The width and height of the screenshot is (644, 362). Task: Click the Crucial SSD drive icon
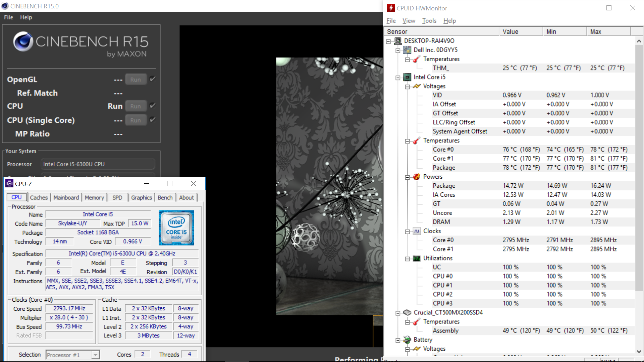407,312
